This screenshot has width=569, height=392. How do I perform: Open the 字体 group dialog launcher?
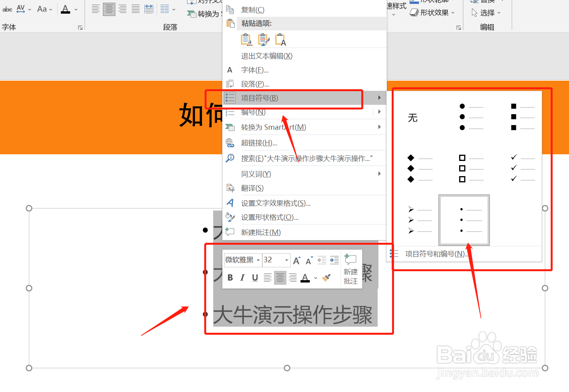point(80,28)
